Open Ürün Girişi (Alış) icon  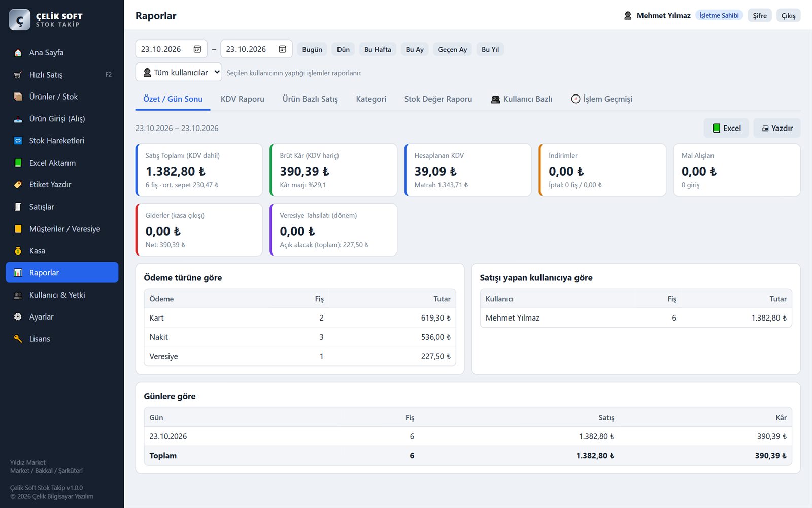[x=18, y=119]
